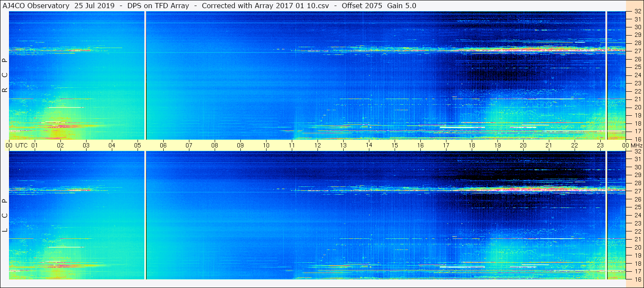The width and height of the screenshot is (644, 288).
Task: Click the 22 MHz label on the LCP frequency scale
Action: 638,231
